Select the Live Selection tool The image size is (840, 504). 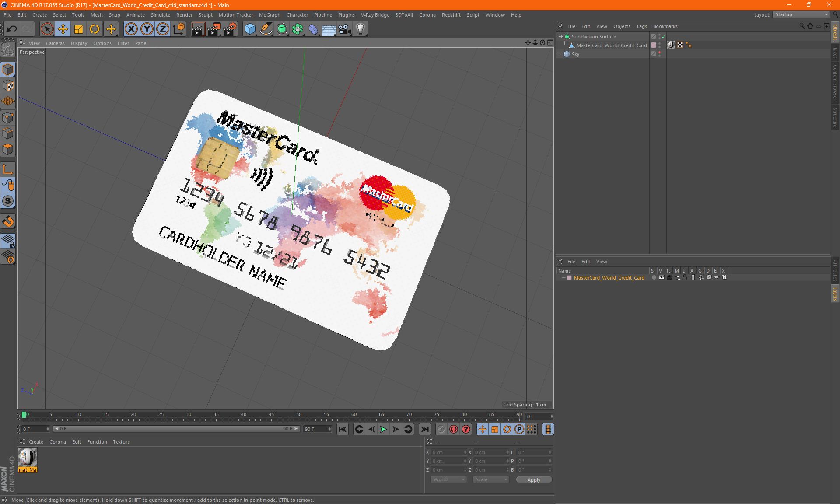[47, 29]
